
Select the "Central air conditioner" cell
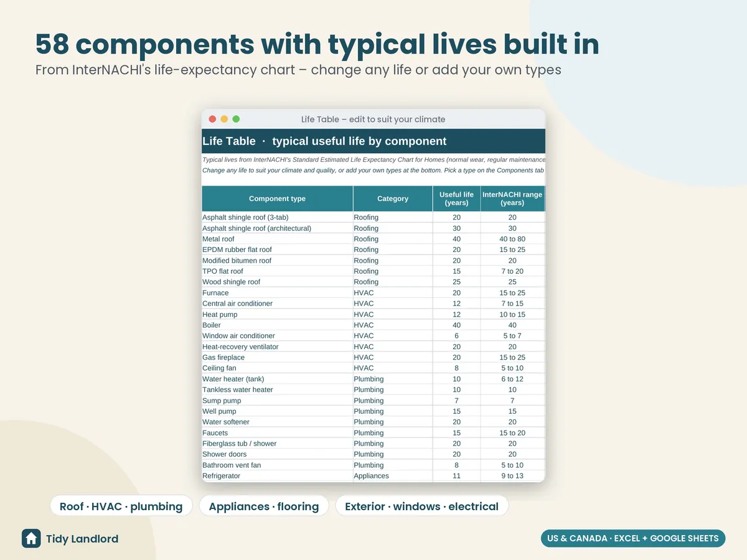(278, 304)
